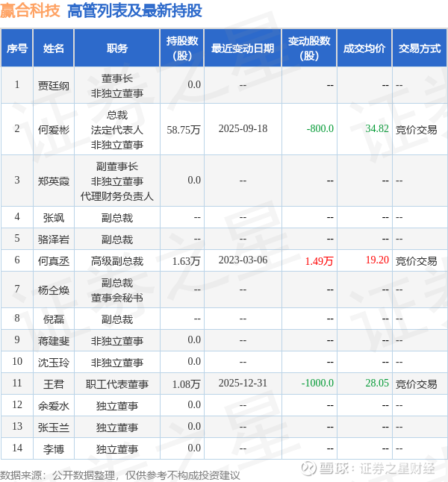448x482 pixels.
Task: Click the name 贾廷纲
Action: point(54,86)
